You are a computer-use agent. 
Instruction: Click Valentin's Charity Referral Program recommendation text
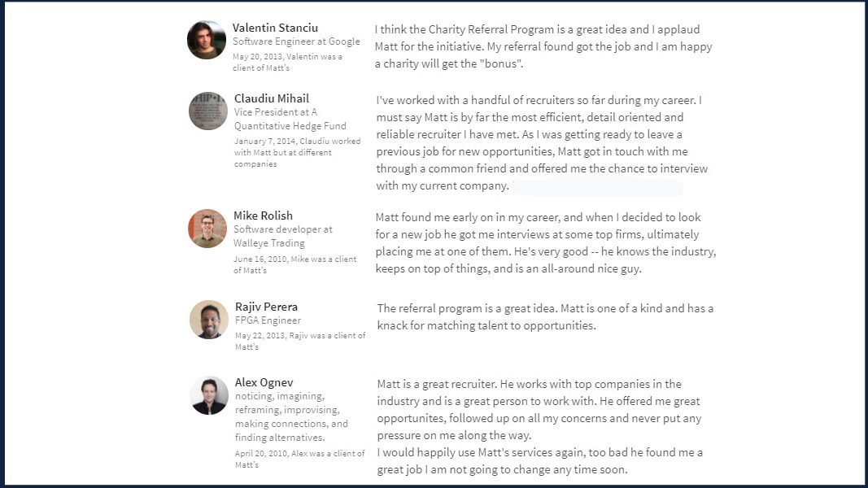click(x=543, y=46)
